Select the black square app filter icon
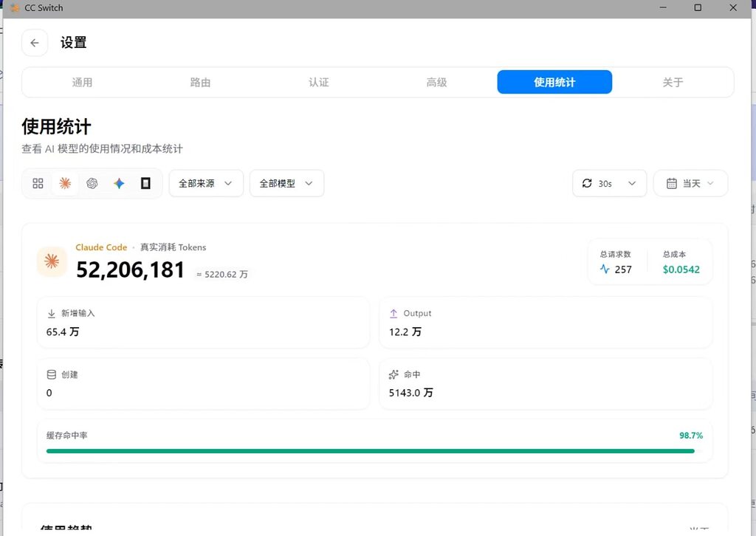The height and width of the screenshot is (536, 756). point(145,183)
